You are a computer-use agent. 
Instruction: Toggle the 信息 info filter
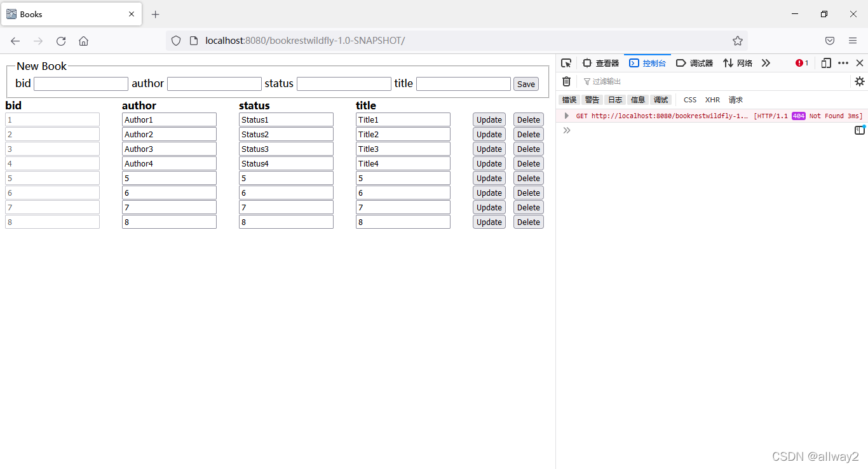point(638,100)
